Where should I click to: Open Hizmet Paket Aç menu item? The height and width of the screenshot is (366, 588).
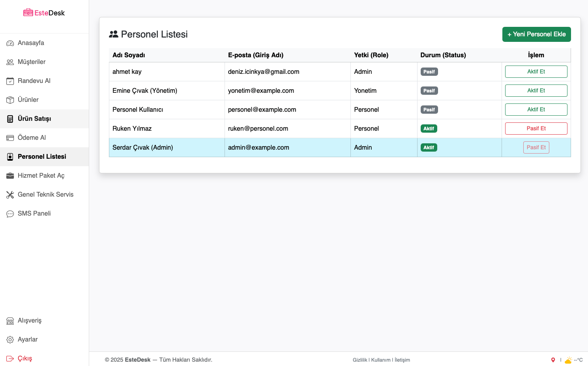pos(41,175)
